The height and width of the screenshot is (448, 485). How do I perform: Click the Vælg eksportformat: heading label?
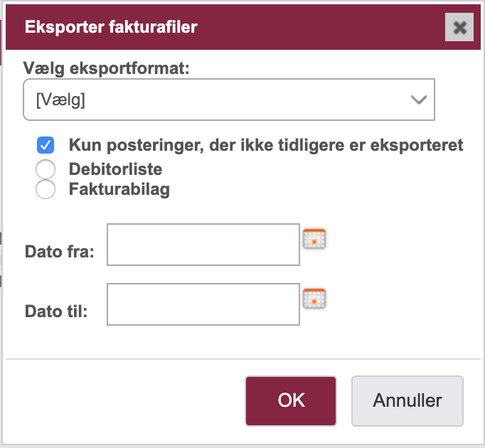(106, 68)
